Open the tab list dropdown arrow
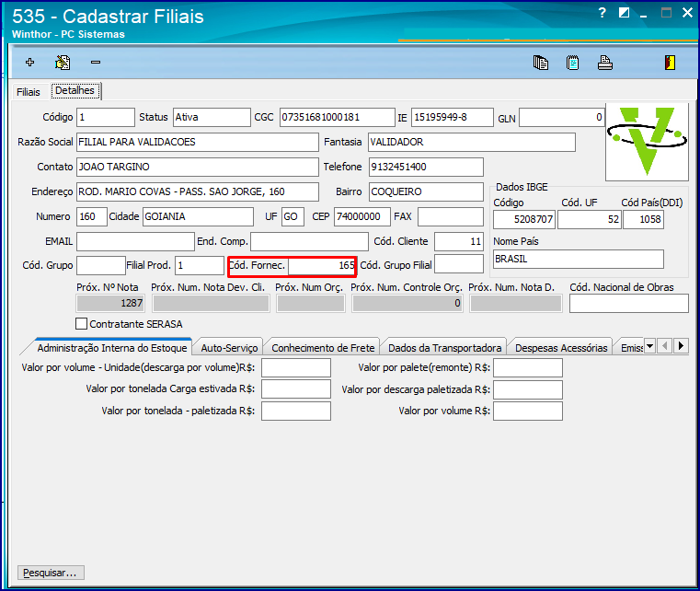The height and width of the screenshot is (591, 700). [x=650, y=346]
